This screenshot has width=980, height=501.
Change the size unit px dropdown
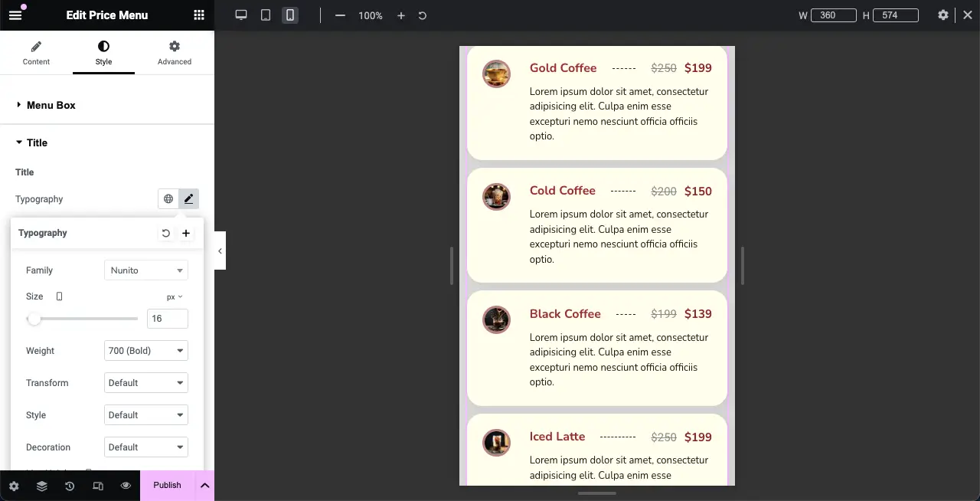[175, 296]
